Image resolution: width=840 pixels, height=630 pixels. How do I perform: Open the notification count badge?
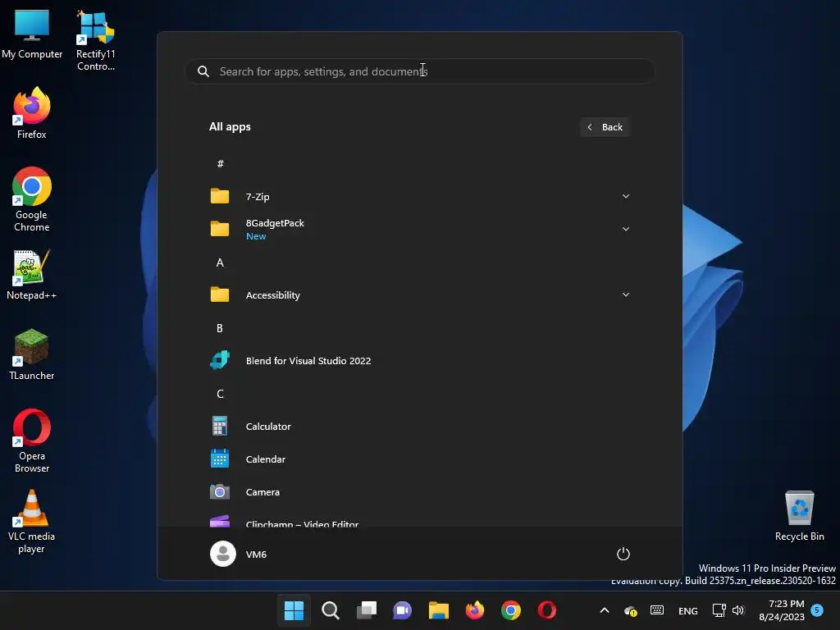(817, 610)
